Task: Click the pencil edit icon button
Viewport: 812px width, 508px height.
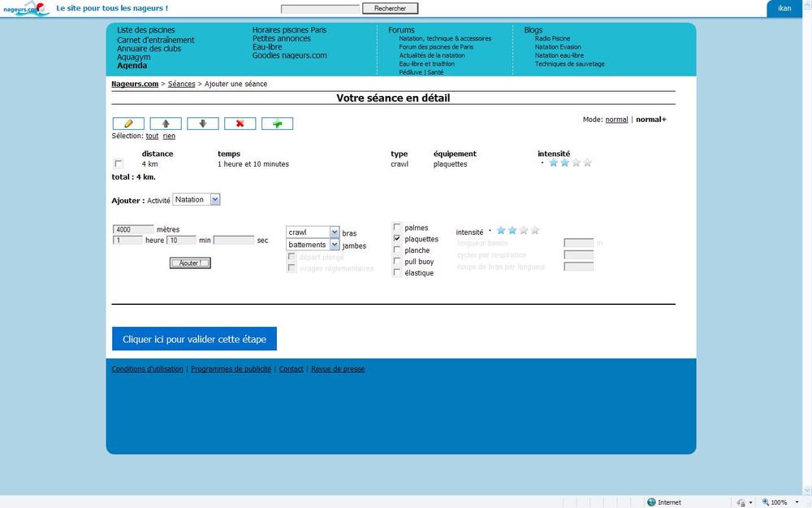Action: 128,124
